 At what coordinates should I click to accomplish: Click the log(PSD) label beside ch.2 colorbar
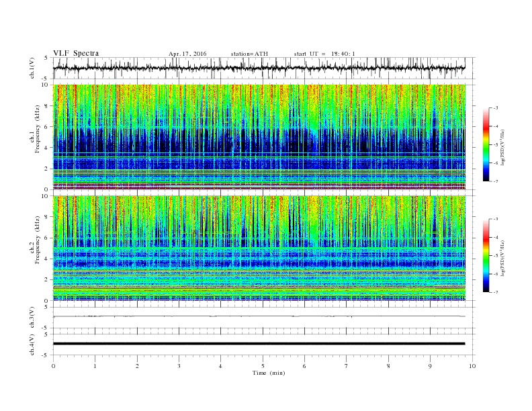coord(502,259)
